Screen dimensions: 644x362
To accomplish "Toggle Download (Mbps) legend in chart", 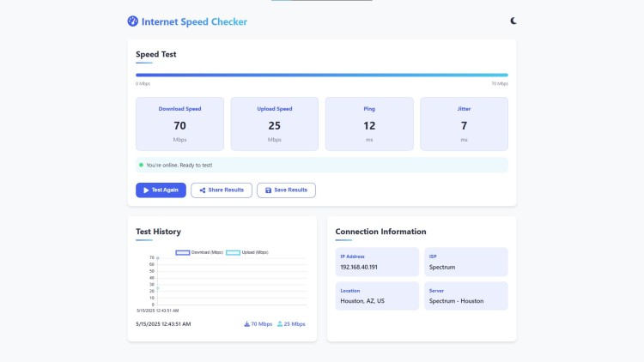I will coord(199,252).
